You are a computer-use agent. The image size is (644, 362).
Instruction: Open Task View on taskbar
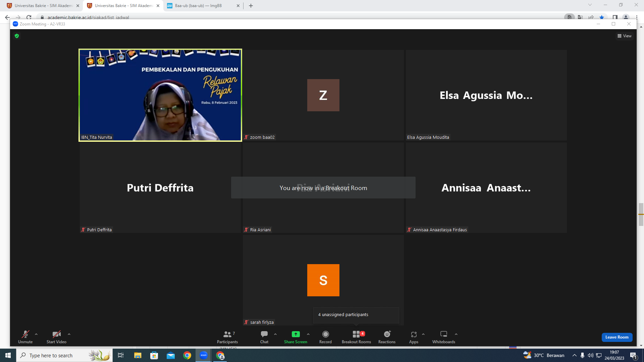[x=121, y=355]
